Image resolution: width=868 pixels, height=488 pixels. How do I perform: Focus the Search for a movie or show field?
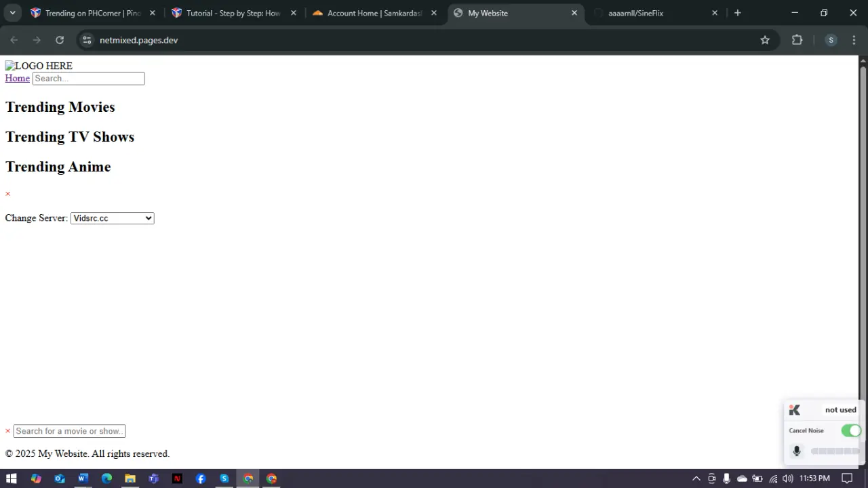(70, 431)
